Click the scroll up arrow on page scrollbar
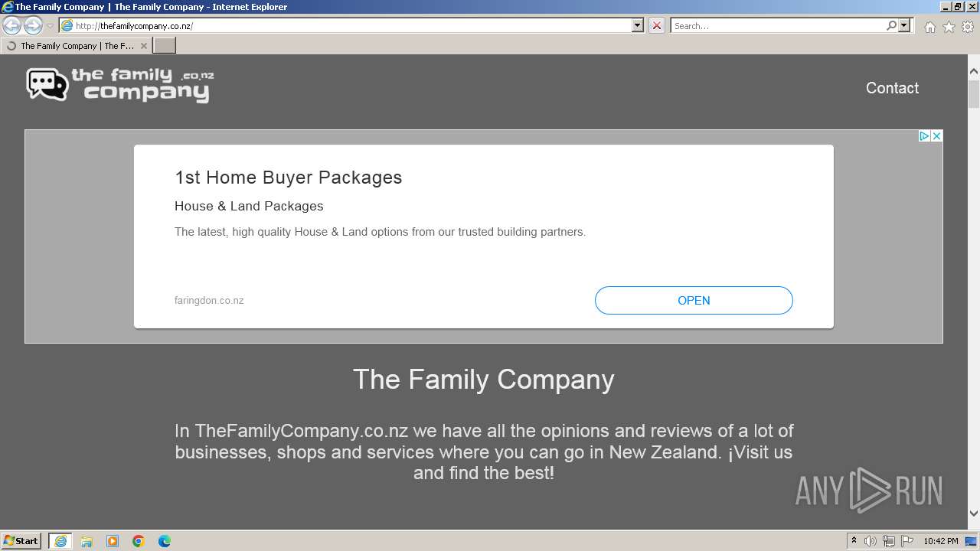The width and height of the screenshot is (980, 551). tap(974, 72)
